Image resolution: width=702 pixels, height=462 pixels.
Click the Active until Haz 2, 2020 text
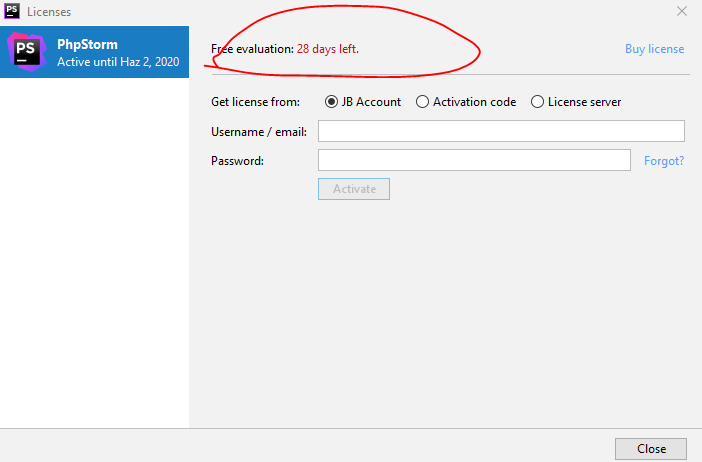click(x=118, y=62)
